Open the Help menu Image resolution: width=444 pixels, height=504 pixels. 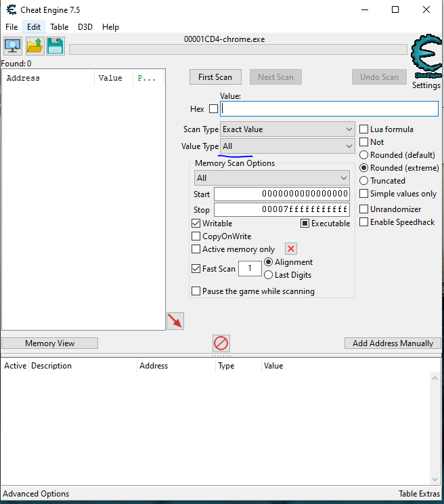coord(110,27)
